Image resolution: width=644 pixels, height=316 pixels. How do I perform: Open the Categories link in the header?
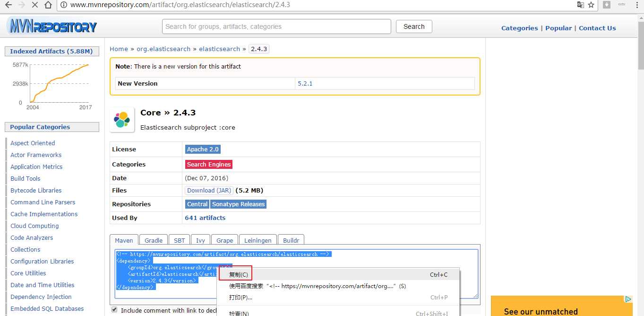point(519,28)
